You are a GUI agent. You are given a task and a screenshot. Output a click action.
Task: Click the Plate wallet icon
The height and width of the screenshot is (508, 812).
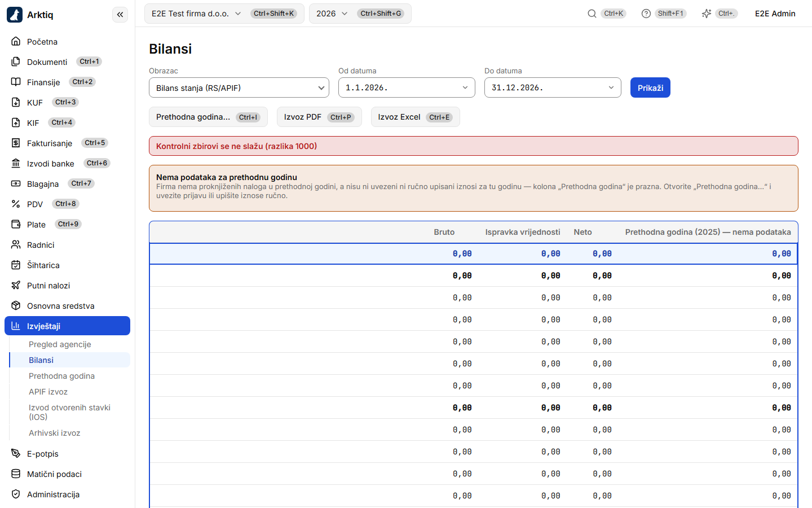tap(16, 224)
